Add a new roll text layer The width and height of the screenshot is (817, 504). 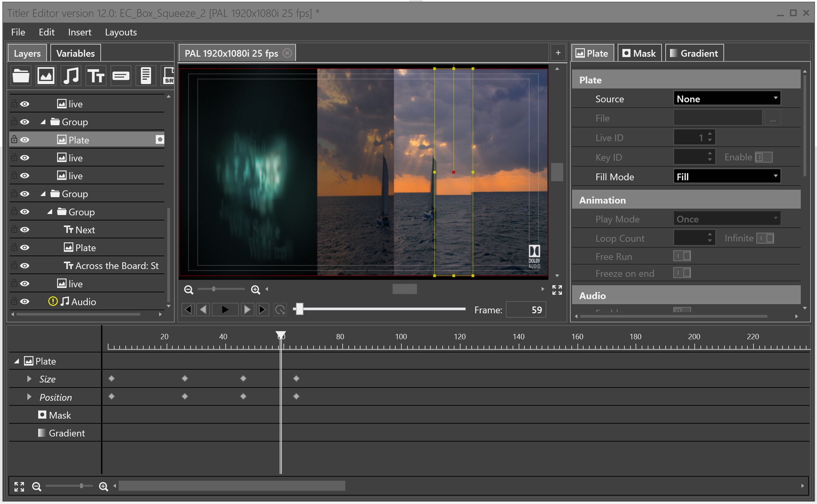146,75
